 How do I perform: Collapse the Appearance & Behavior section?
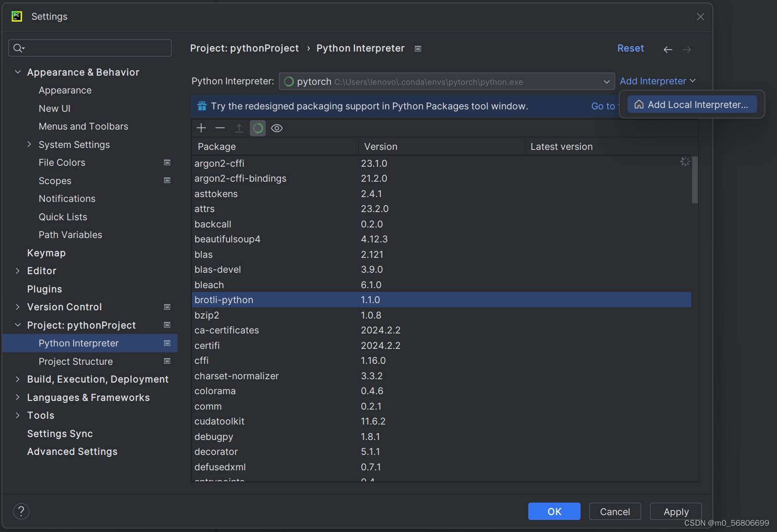tap(18, 72)
